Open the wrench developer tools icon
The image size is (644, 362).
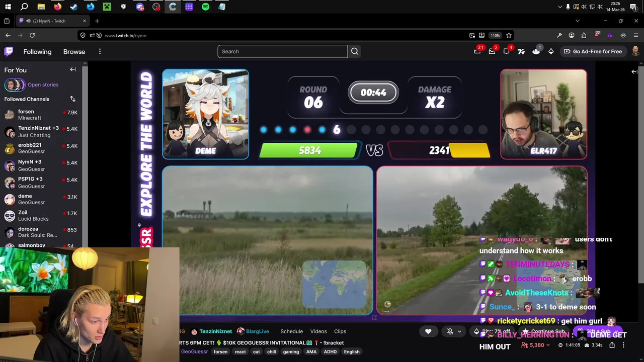pos(559,35)
